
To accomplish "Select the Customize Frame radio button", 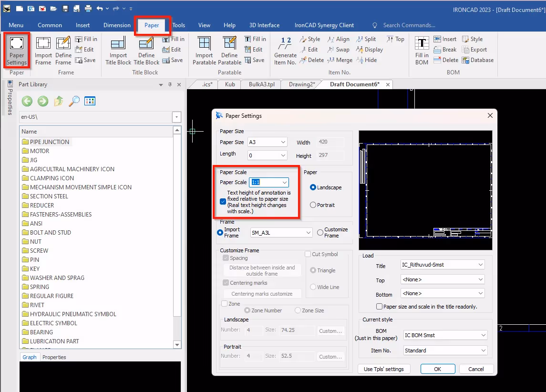I will click(320, 233).
